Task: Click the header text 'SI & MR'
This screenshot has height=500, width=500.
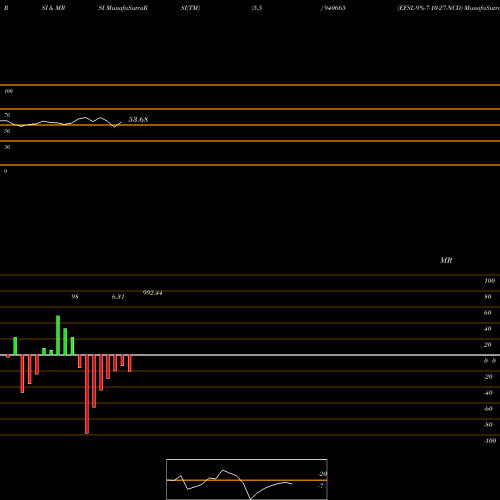Action: click(53, 8)
